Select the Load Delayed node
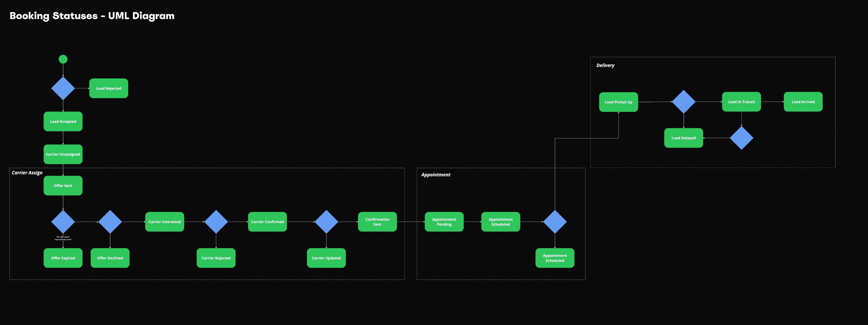The height and width of the screenshot is (325, 868). tap(683, 138)
